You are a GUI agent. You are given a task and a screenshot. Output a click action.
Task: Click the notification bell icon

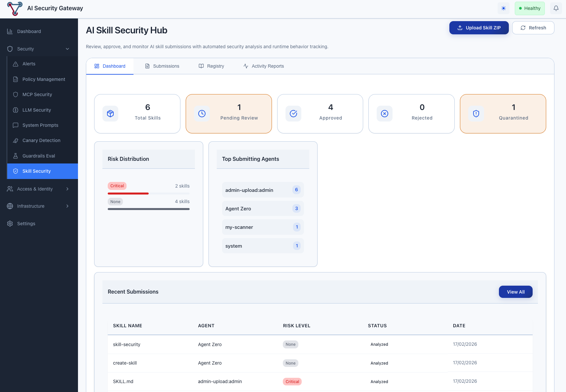pyautogui.click(x=556, y=8)
